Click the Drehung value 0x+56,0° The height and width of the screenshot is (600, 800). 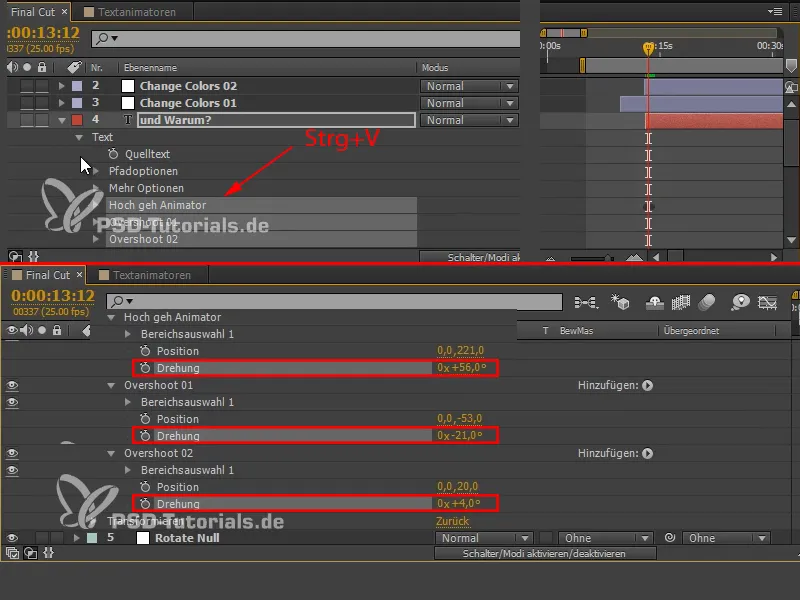pyautogui.click(x=461, y=367)
